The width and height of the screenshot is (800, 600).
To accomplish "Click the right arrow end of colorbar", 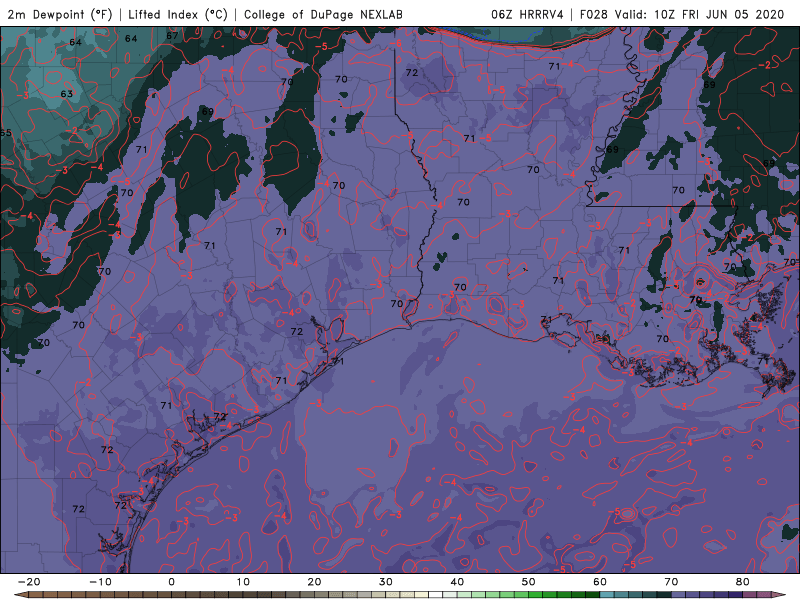I will (779, 595).
